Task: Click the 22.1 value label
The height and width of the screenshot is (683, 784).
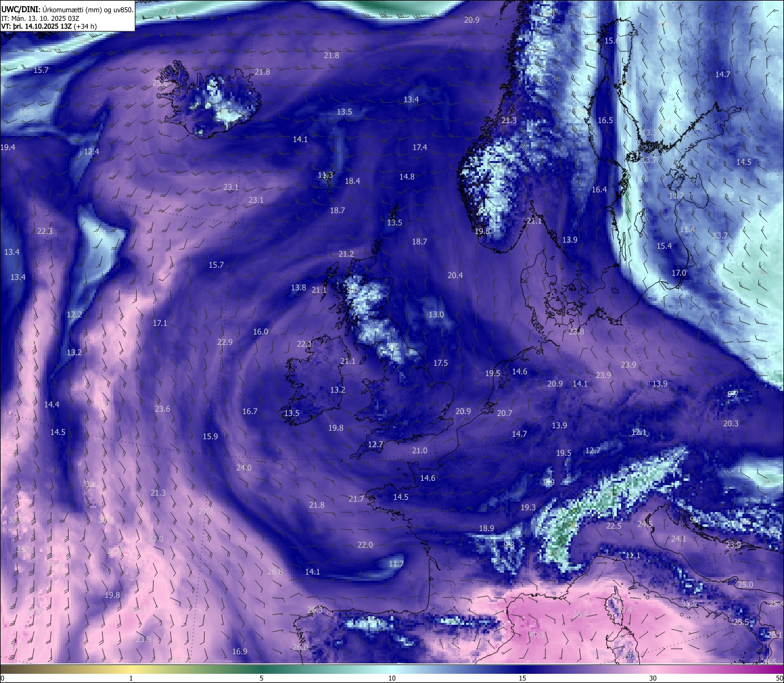Action: pyautogui.click(x=304, y=344)
